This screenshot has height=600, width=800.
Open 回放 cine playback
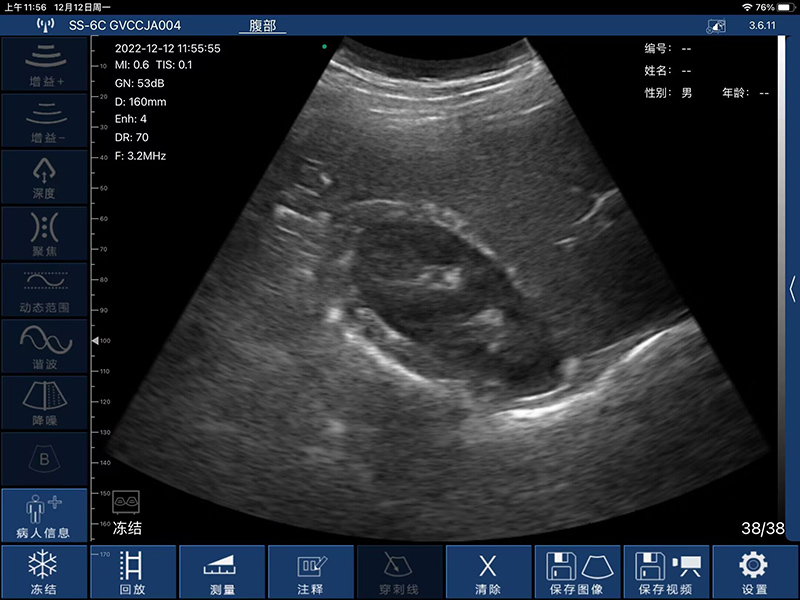(x=133, y=573)
